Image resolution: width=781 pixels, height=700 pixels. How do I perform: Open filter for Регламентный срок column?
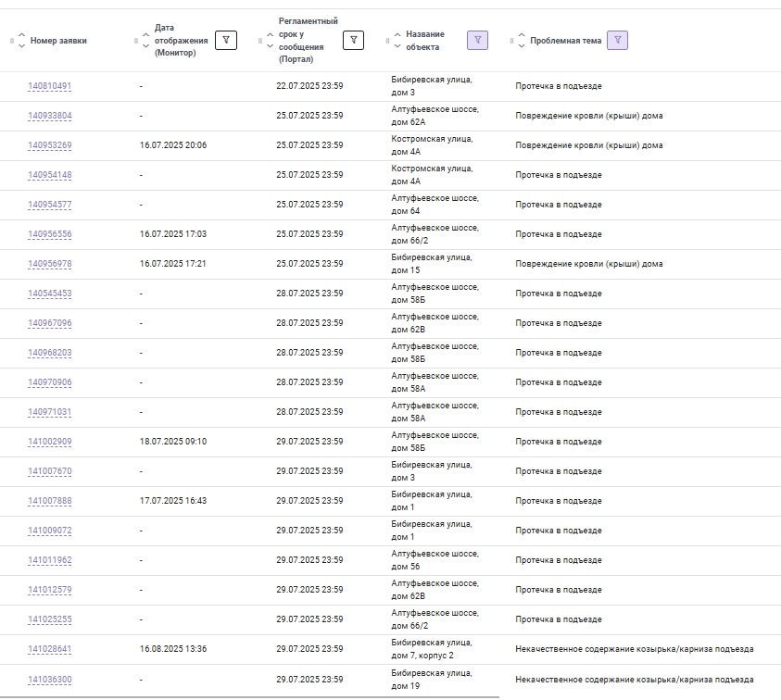(353, 41)
